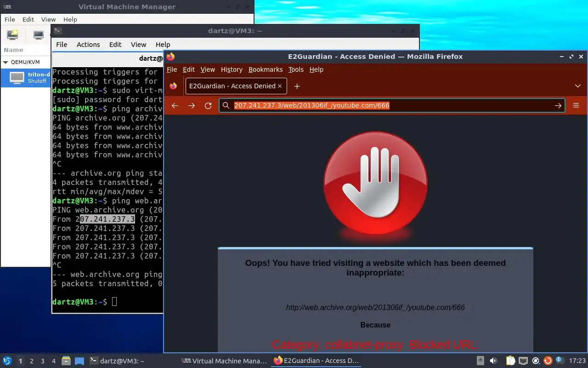Open the application start menu in taskbar
The image size is (588, 368).
7,361
